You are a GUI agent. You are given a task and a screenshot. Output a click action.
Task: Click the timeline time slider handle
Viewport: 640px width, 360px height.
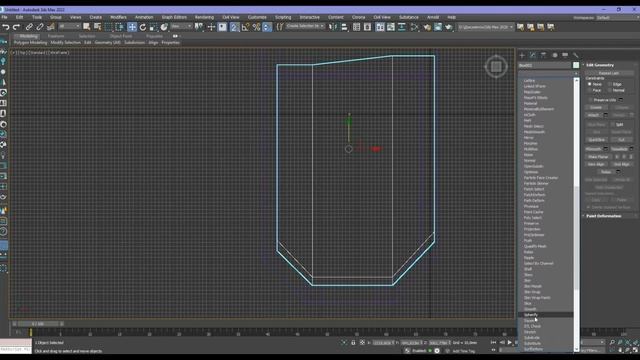coord(38,324)
